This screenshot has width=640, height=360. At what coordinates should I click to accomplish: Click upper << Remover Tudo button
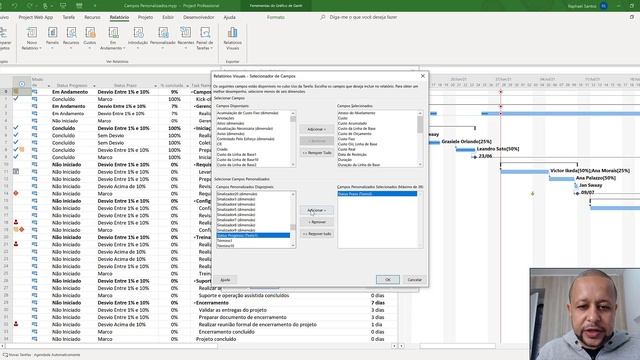(316, 153)
